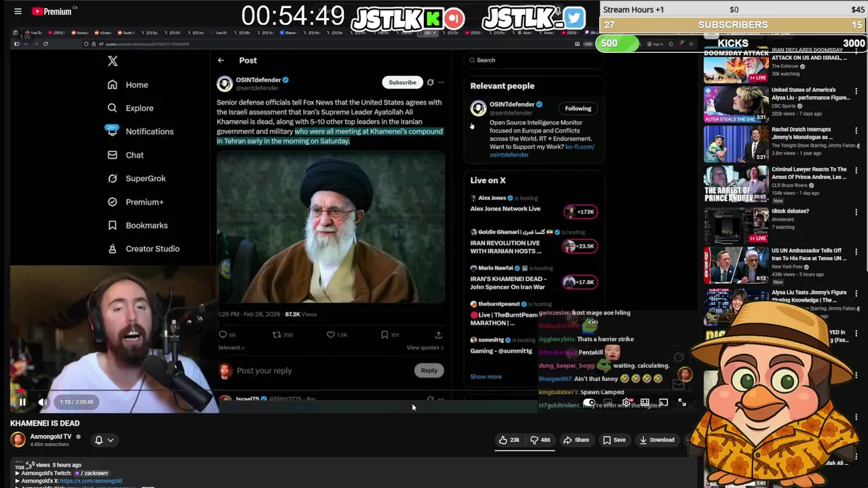
Task: Pause the video with the pause button
Action: tap(22, 402)
